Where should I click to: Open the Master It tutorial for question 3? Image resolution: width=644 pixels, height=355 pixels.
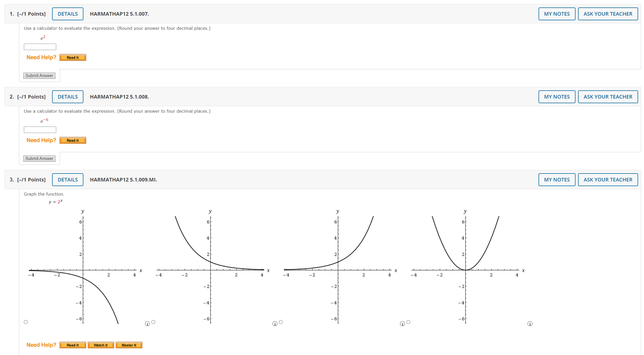point(129,345)
